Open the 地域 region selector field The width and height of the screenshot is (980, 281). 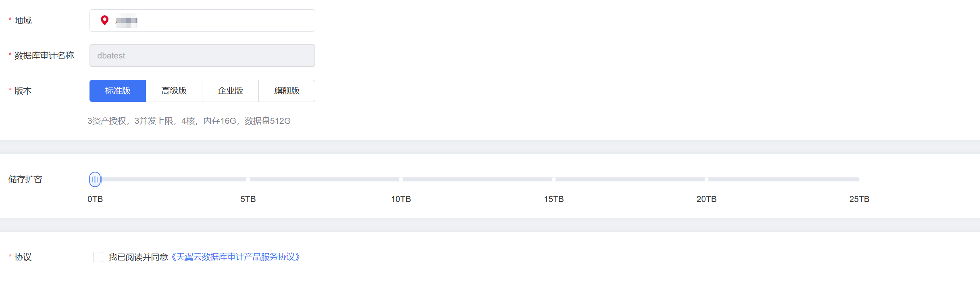point(214,21)
